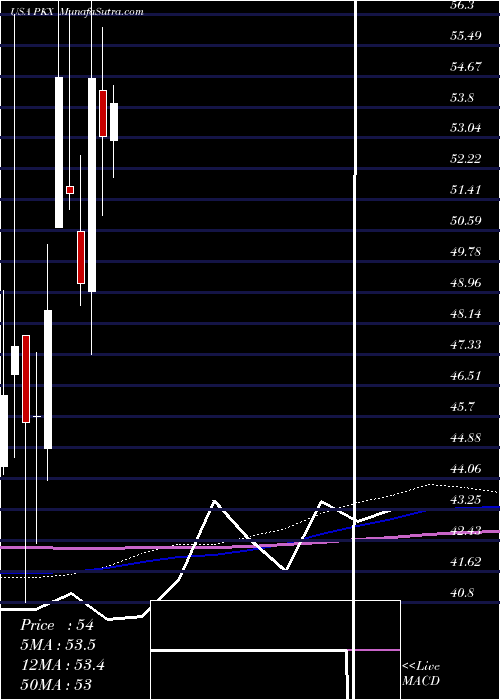Click the price axis label 44.06
The height and width of the screenshot is (700, 500).
pyautogui.click(x=466, y=468)
